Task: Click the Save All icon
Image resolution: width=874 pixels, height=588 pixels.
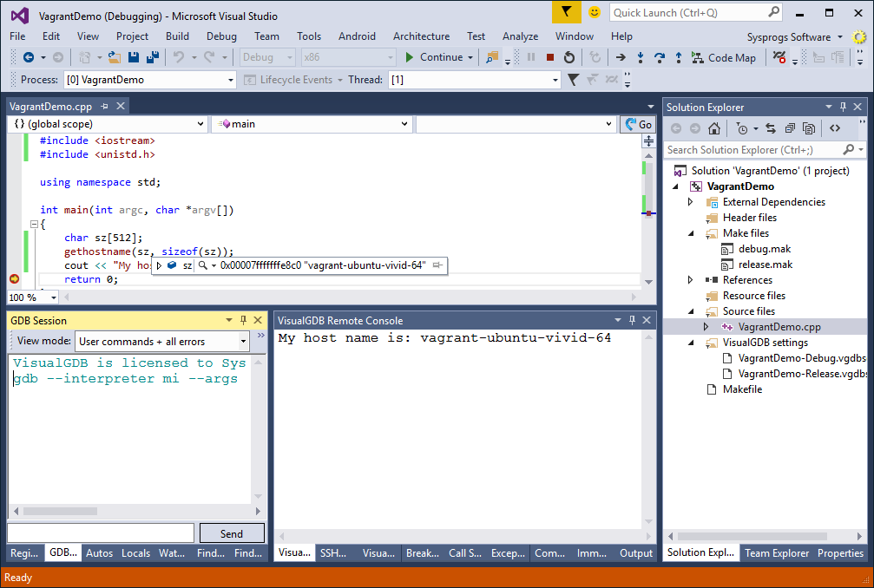Action: 152,57
